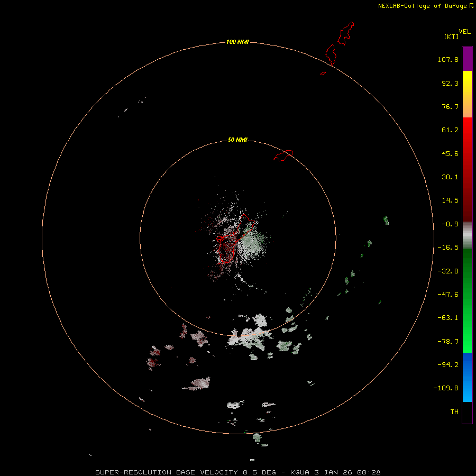Click the green segment of the color bar
476x476 pixels.
pos(467,300)
